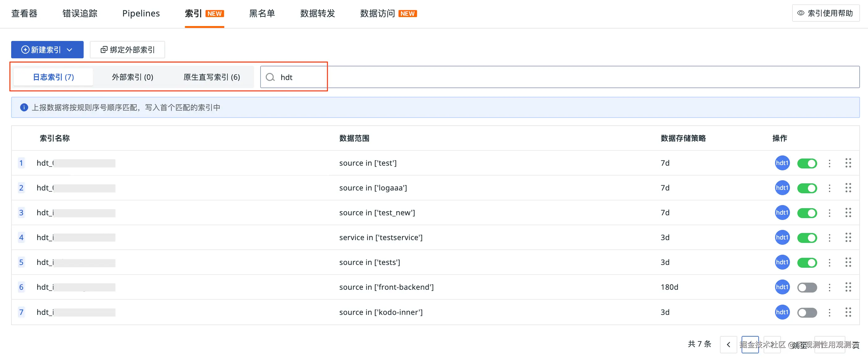Click hdt1 avatar in 'test_new' row
The height and width of the screenshot is (358, 868).
point(782,213)
